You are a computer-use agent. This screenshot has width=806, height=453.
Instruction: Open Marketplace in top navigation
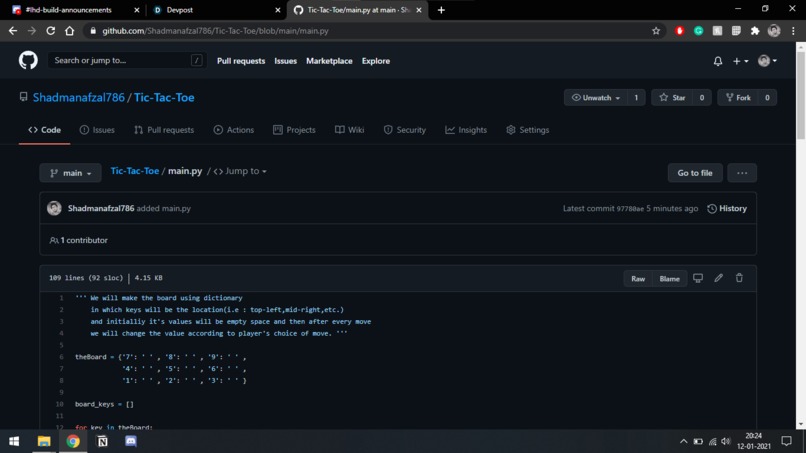[x=329, y=61]
